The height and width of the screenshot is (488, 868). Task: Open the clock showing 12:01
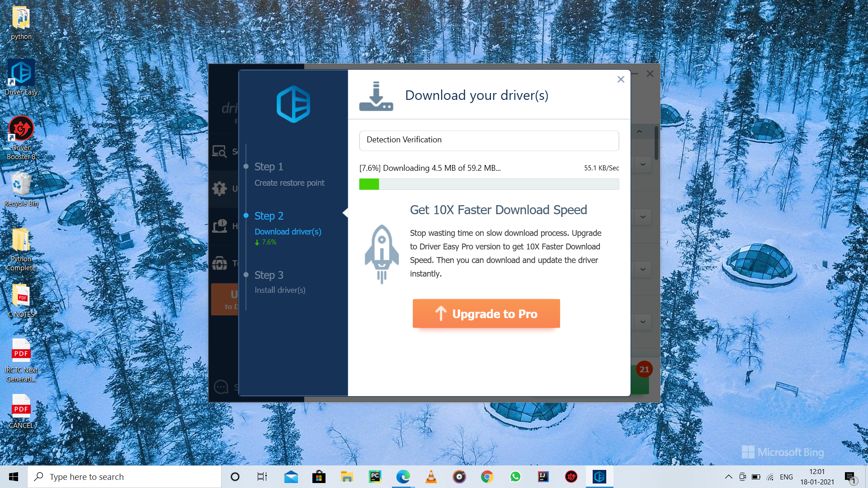pos(817,477)
